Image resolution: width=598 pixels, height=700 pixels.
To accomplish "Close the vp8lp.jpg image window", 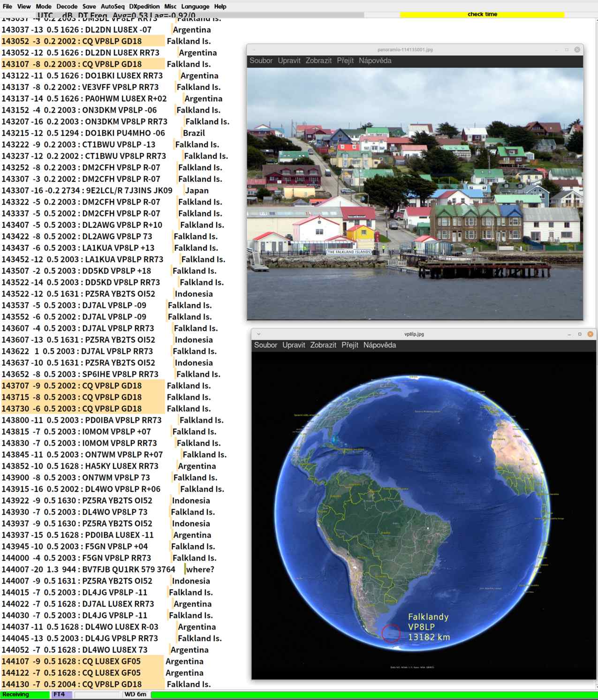I will click(x=590, y=334).
